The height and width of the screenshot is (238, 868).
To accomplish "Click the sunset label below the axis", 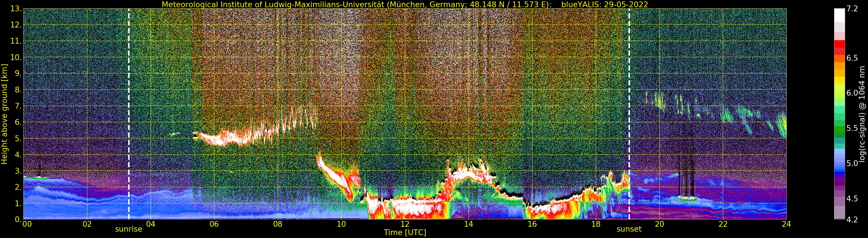I will tap(629, 229).
